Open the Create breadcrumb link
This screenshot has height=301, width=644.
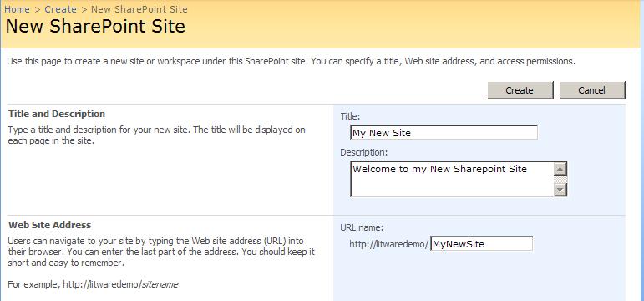(60, 9)
